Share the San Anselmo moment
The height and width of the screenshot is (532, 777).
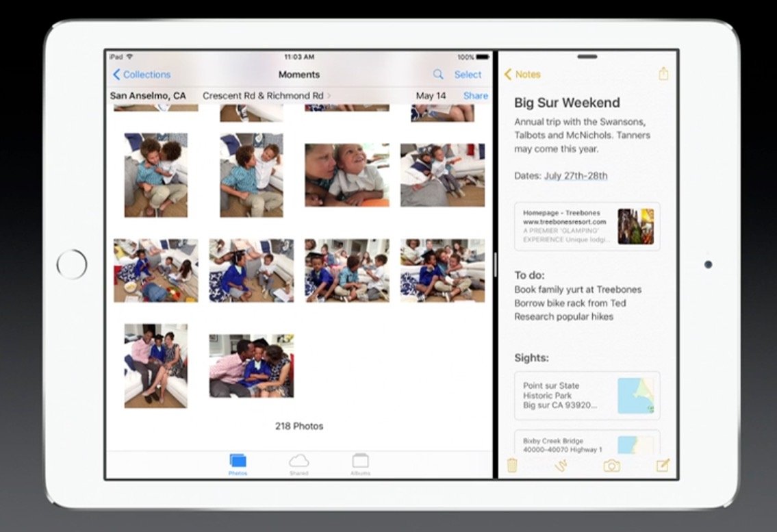(x=476, y=96)
